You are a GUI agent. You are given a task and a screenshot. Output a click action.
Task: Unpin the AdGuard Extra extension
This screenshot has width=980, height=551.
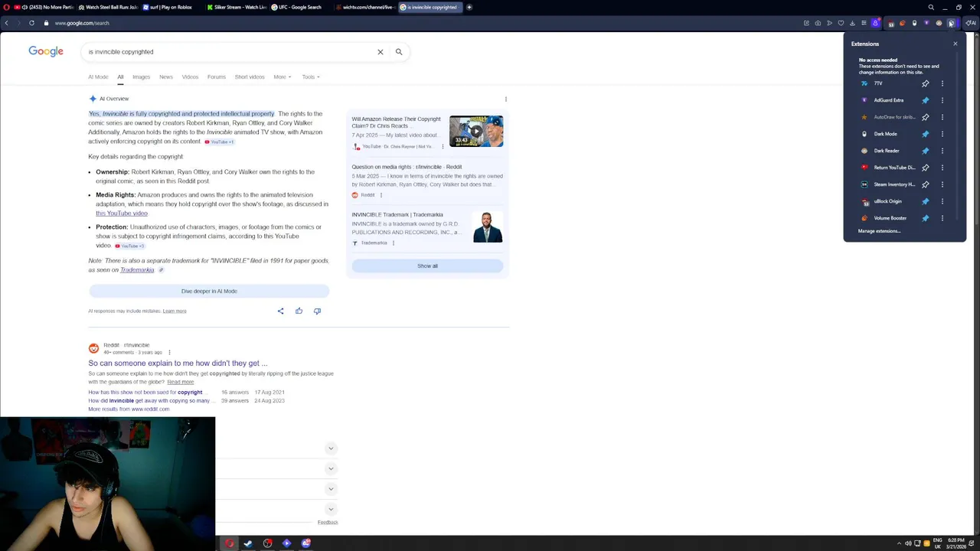[x=926, y=100]
